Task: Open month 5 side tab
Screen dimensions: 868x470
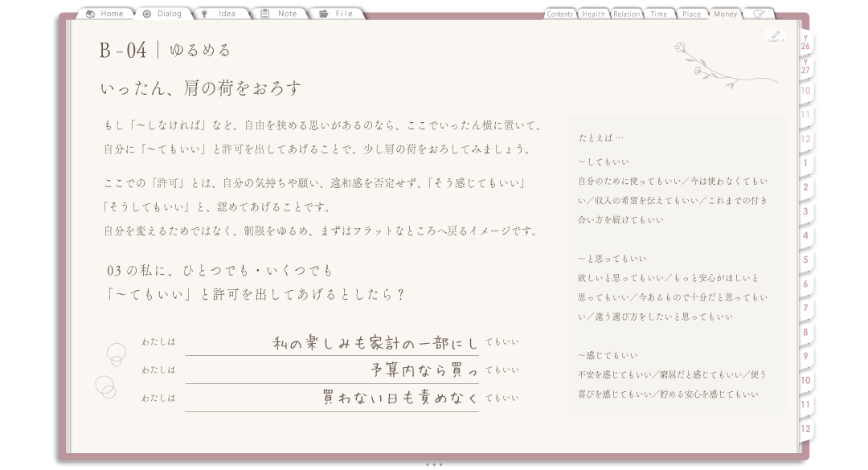Action: click(805, 260)
